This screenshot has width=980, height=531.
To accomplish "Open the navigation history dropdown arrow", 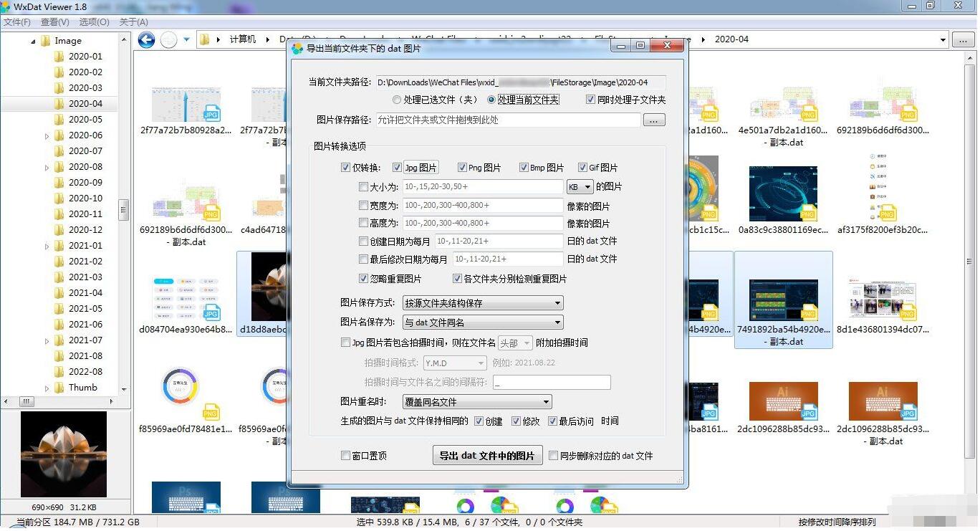I will pos(186,39).
